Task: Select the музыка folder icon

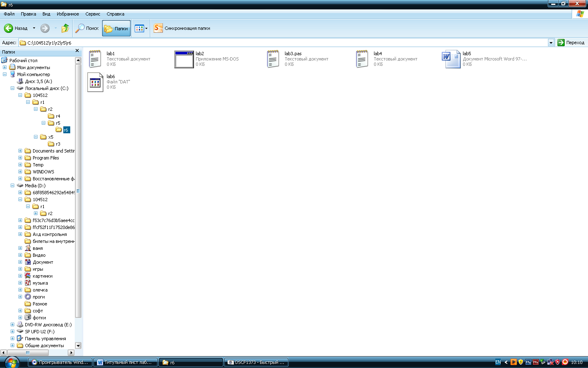Action: [28, 283]
